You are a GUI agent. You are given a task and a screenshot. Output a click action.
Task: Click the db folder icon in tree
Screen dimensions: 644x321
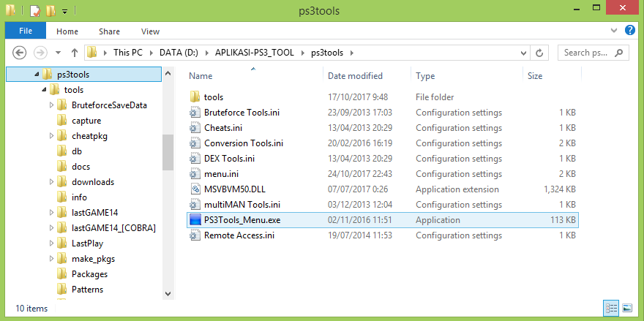62,151
